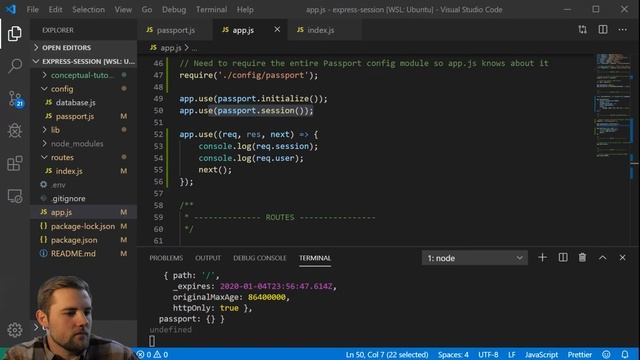Open the File menu
640x360 pixels.
pyautogui.click(x=32, y=9)
